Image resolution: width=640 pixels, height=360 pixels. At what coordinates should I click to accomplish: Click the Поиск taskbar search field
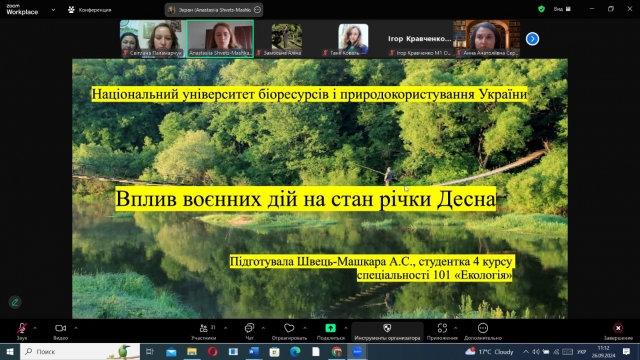pos(80,351)
